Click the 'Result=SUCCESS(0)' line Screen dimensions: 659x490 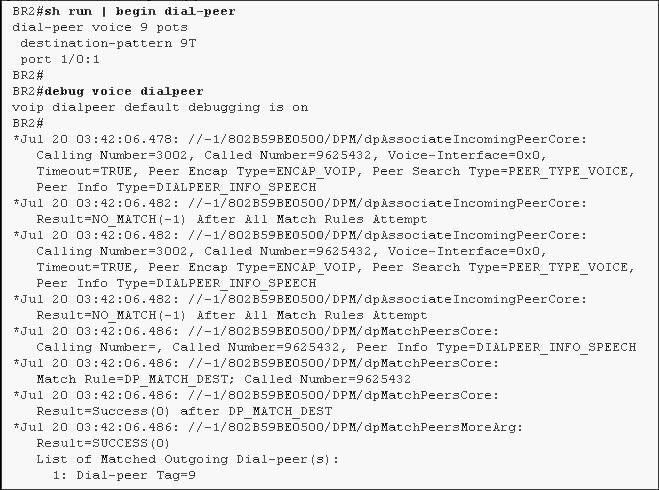click(x=103, y=443)
